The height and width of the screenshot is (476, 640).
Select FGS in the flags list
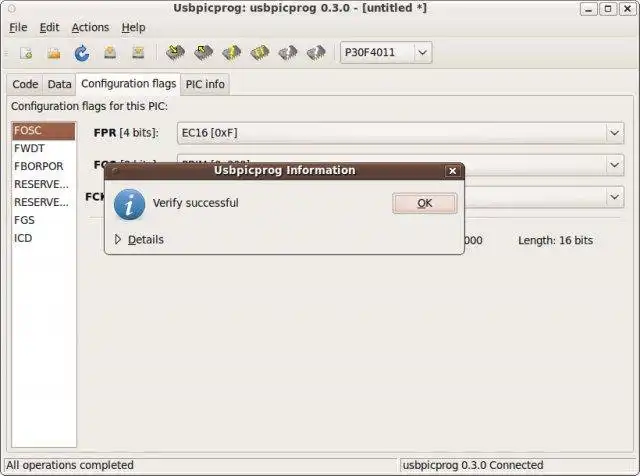tap(44, 220)
